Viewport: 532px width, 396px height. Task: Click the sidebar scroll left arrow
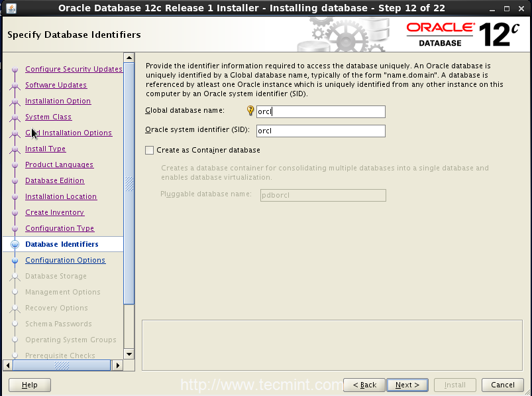[x=8, y=365]
